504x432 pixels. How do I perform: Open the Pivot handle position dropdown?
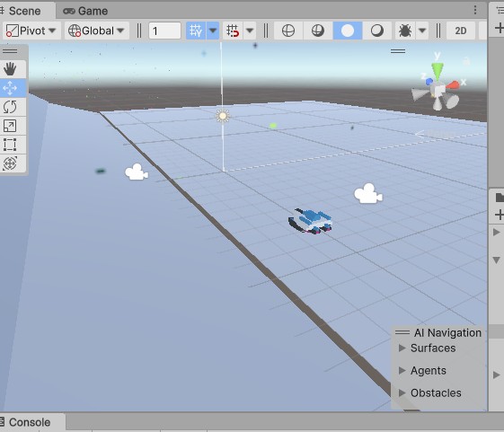point(31,31)
